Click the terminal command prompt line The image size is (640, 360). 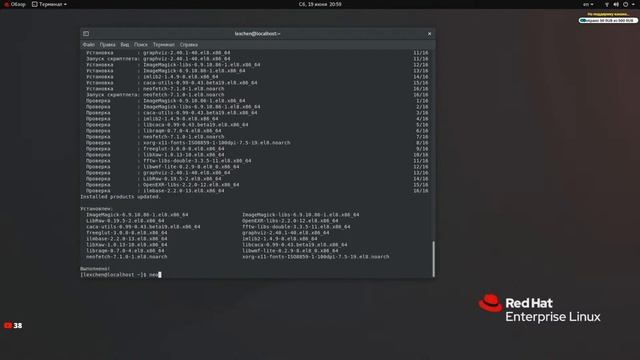(x=120, y=275)
